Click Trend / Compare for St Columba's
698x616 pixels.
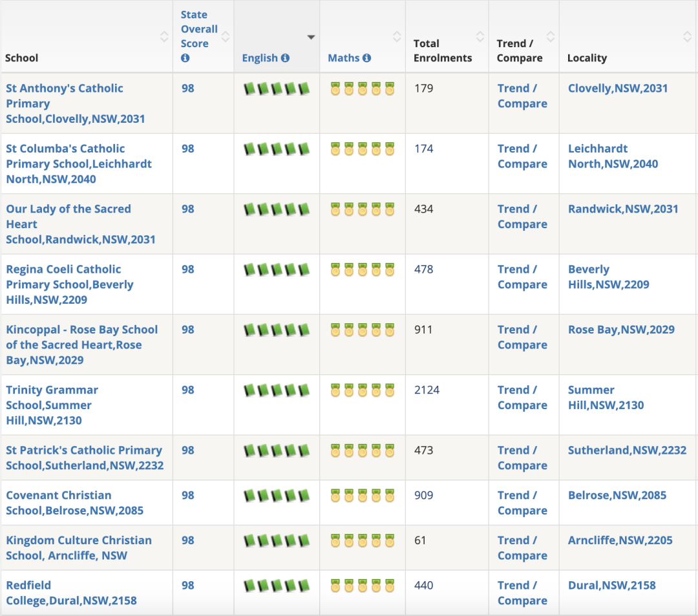point(522,156)
